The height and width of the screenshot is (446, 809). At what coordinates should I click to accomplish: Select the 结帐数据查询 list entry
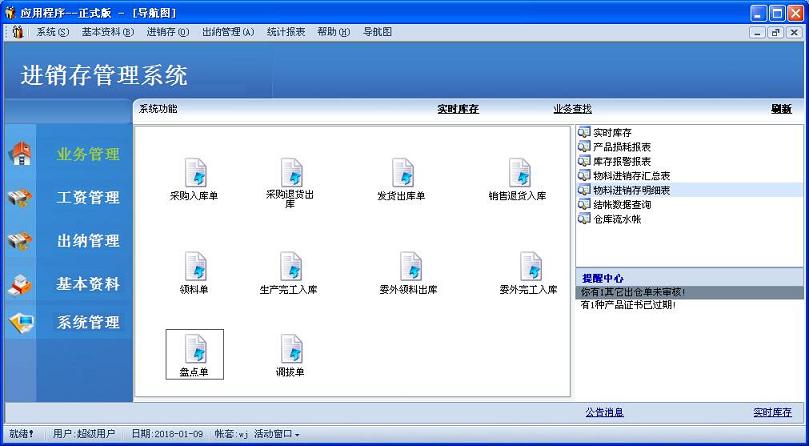pyautogui.click(x=622, y=204)
